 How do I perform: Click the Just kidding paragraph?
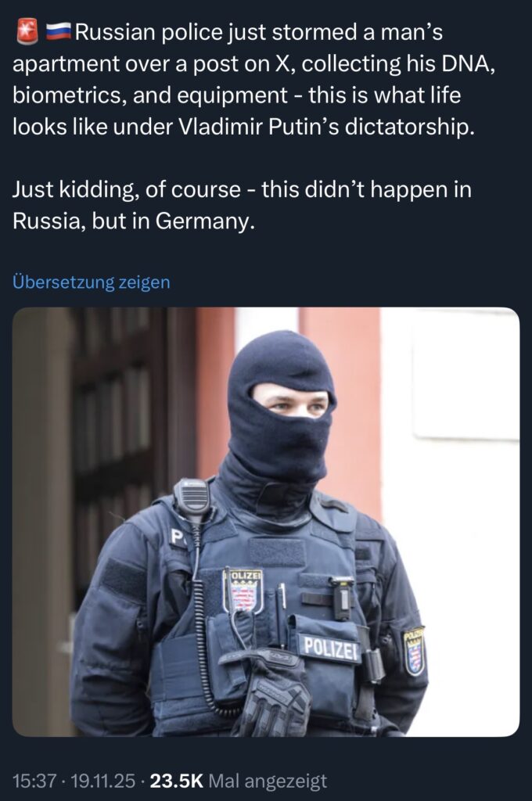[242, 205]
